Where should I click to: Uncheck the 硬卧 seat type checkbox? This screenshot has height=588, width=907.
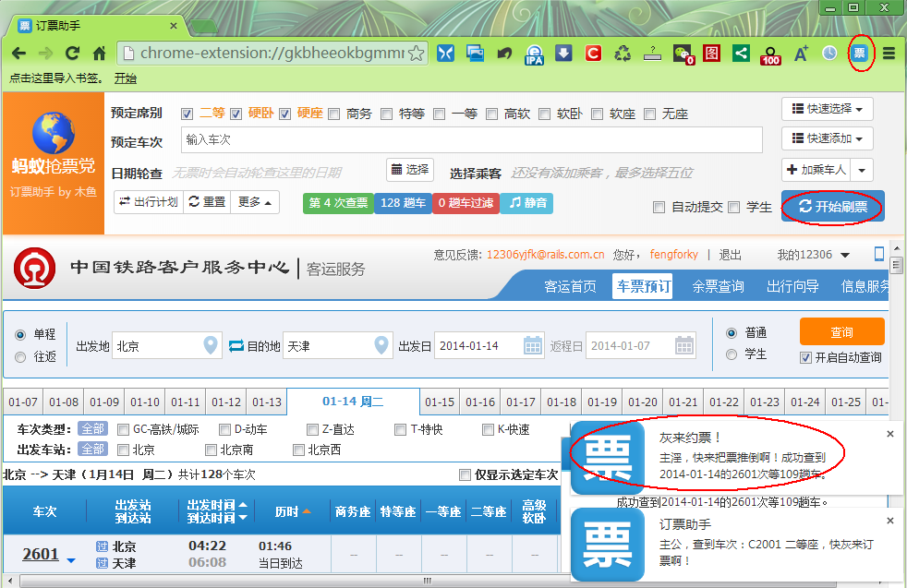236,114
